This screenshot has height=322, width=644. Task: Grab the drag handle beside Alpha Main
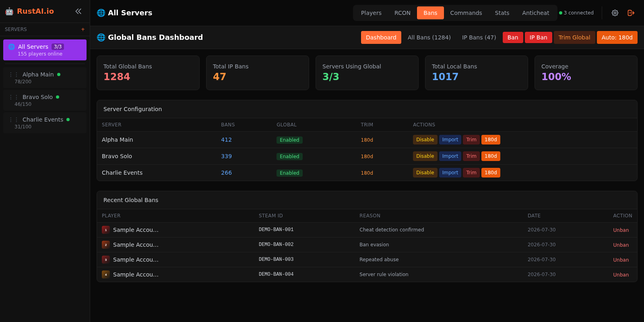(14, 74)
